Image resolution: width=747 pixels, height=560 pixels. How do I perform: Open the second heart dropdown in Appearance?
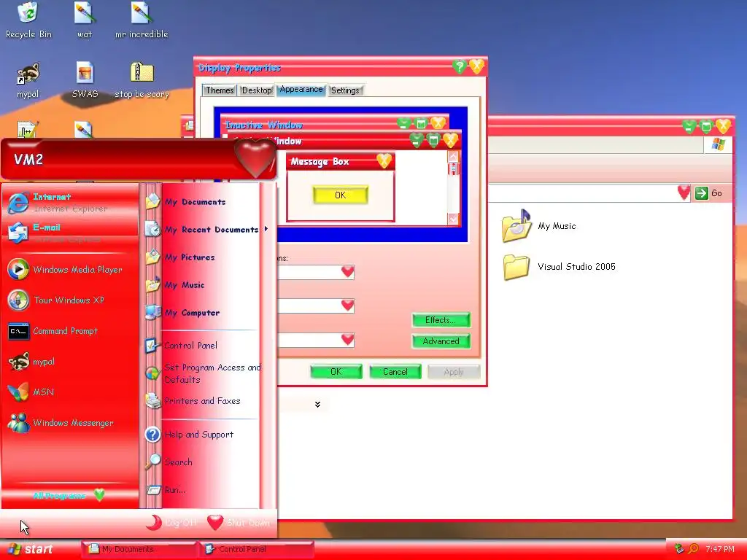(348, 306)
